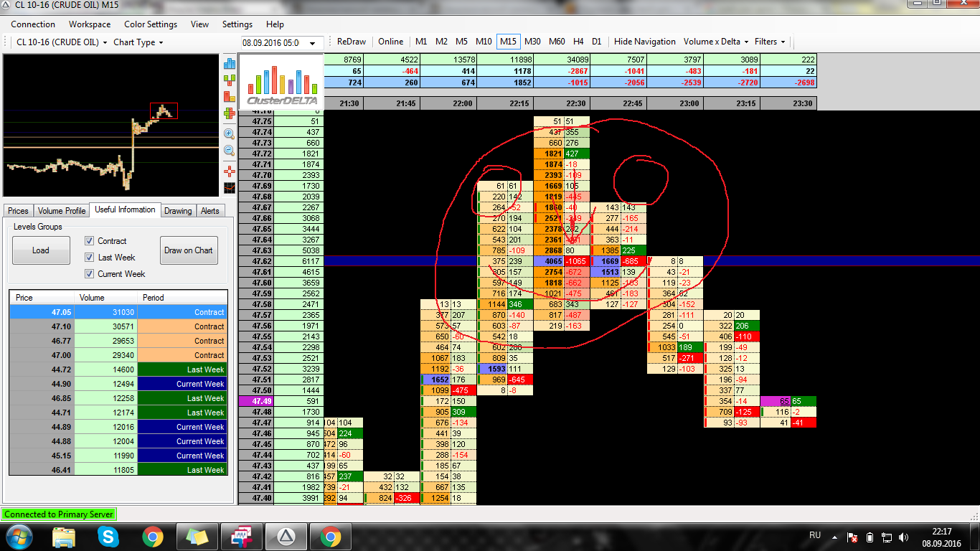Open the View menu

[x=199, y=24]
